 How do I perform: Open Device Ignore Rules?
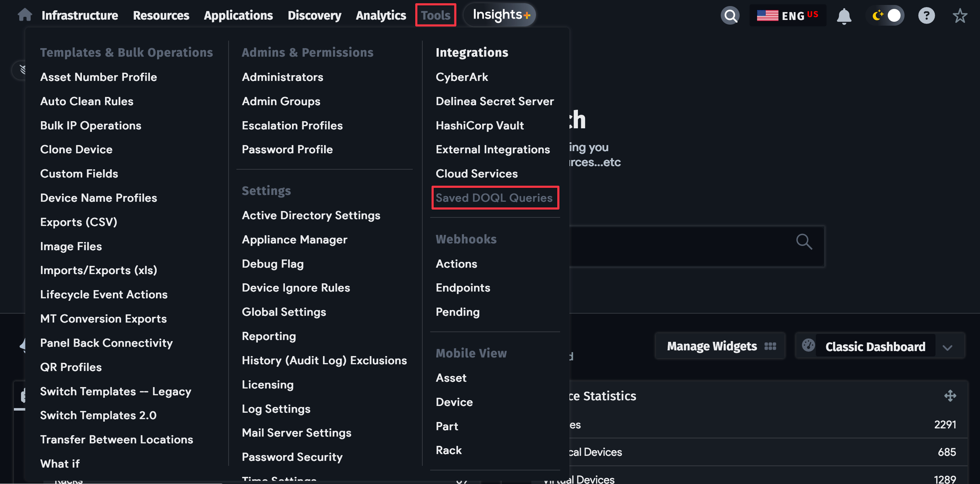click(296, 288)
